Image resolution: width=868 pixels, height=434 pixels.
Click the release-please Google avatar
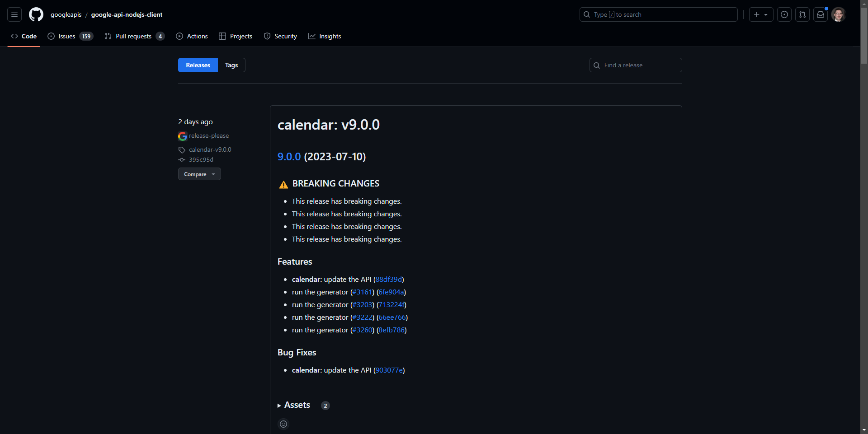pos(183,136)
